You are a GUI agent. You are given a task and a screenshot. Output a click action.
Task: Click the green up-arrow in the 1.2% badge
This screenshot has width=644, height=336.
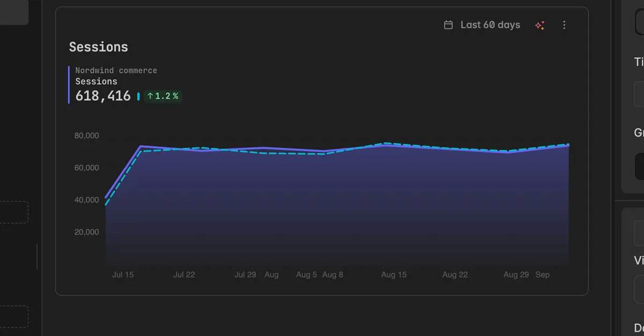[151, 96]
